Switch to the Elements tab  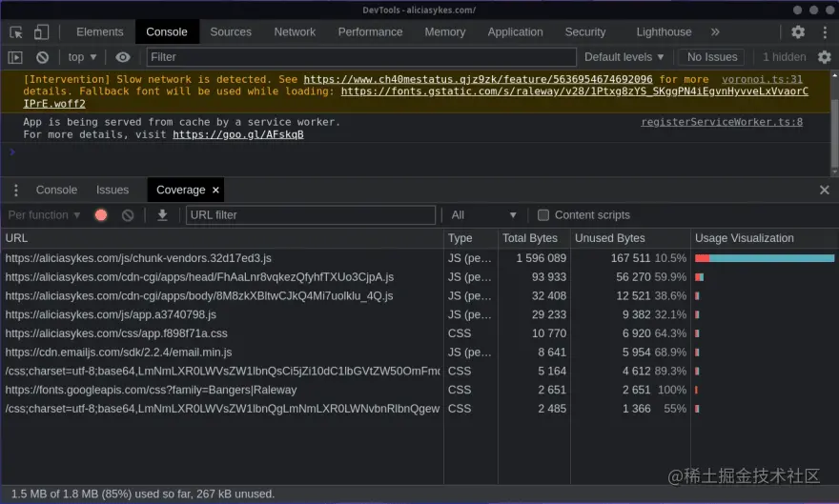99,32
